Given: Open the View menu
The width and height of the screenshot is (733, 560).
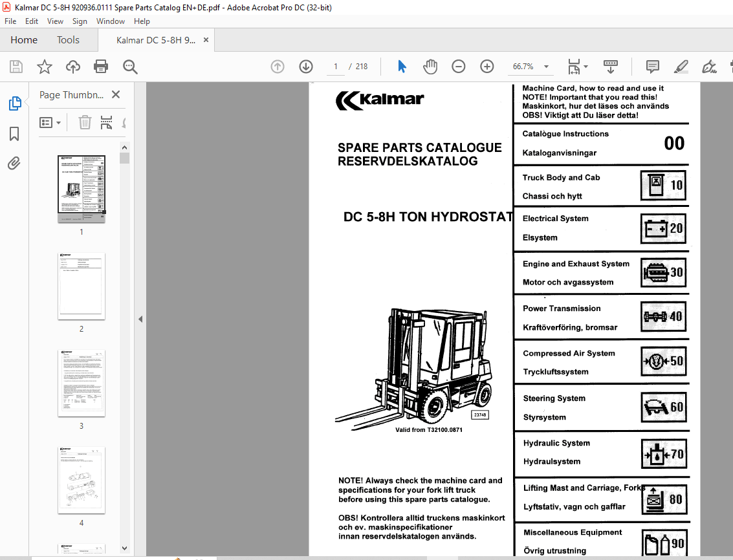Looking at the screenshot, I should click(55, 21).
